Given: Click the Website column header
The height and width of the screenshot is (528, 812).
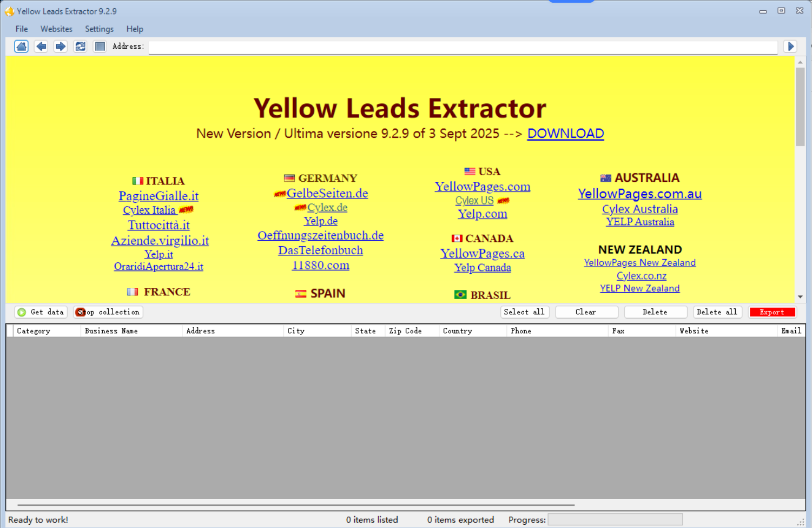Looking at the screenshot, I should tap(726, 331).
